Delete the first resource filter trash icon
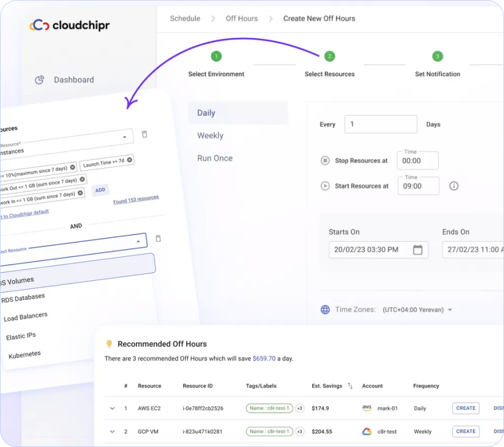The image size is (504, 447). click(x=145, y=134)
